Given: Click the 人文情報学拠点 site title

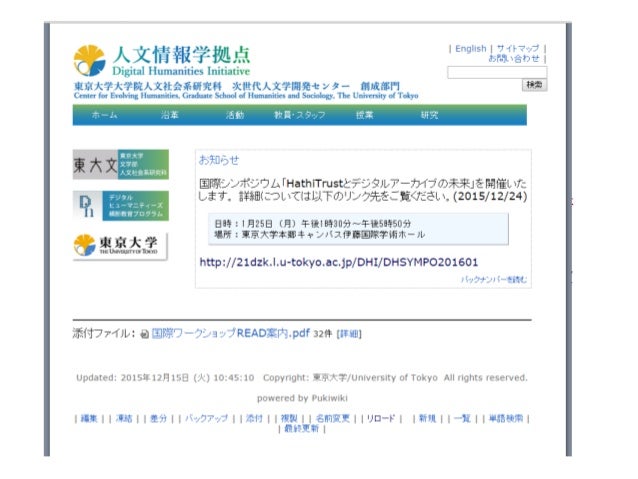Looking at the screenshot, I should pos(181,55).
